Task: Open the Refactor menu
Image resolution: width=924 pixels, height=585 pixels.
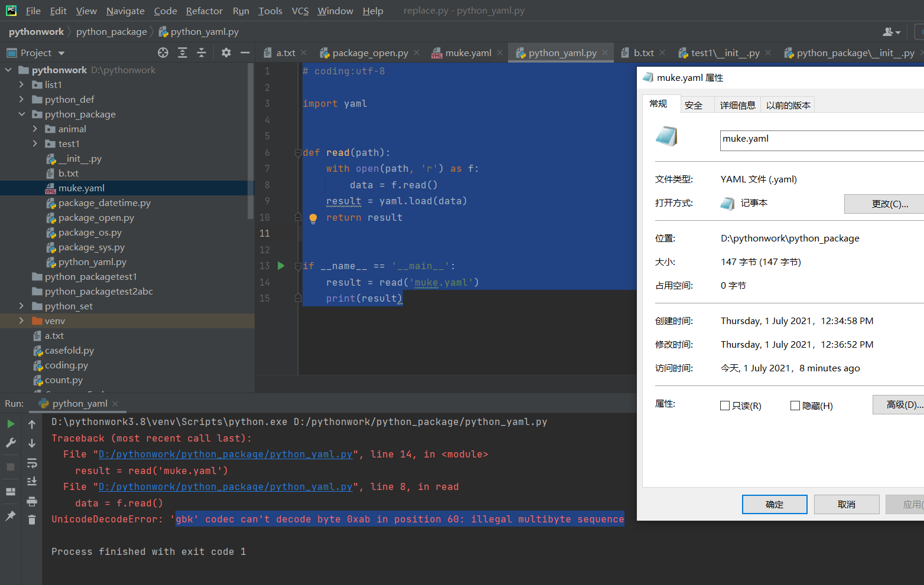Action: click(204, 11)
